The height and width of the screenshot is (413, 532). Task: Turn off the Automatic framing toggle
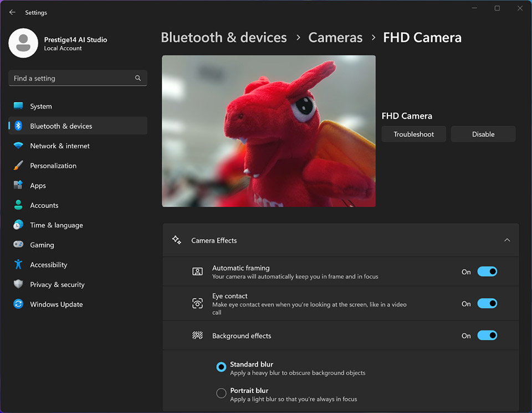tap(487, 272)
